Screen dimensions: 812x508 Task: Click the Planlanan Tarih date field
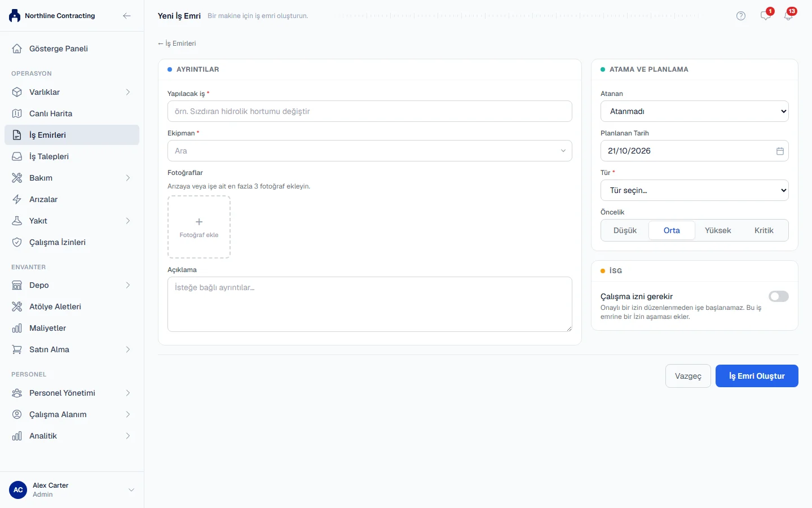coord(695,151)
